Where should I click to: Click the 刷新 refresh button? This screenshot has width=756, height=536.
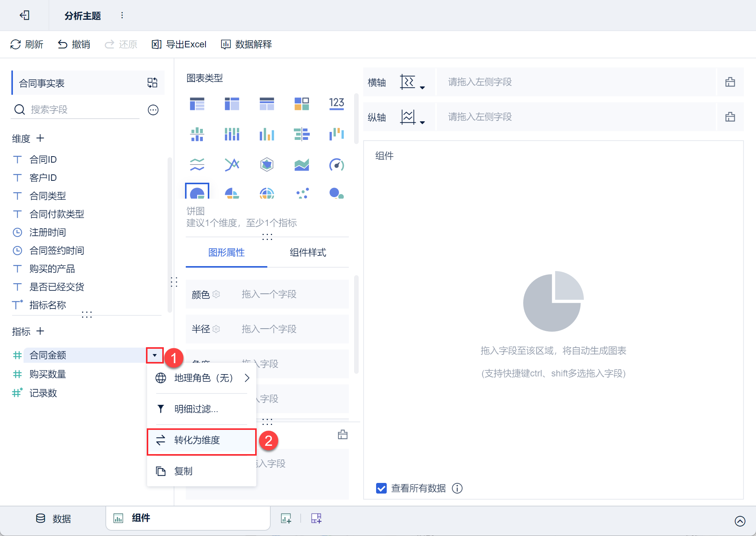27,44
